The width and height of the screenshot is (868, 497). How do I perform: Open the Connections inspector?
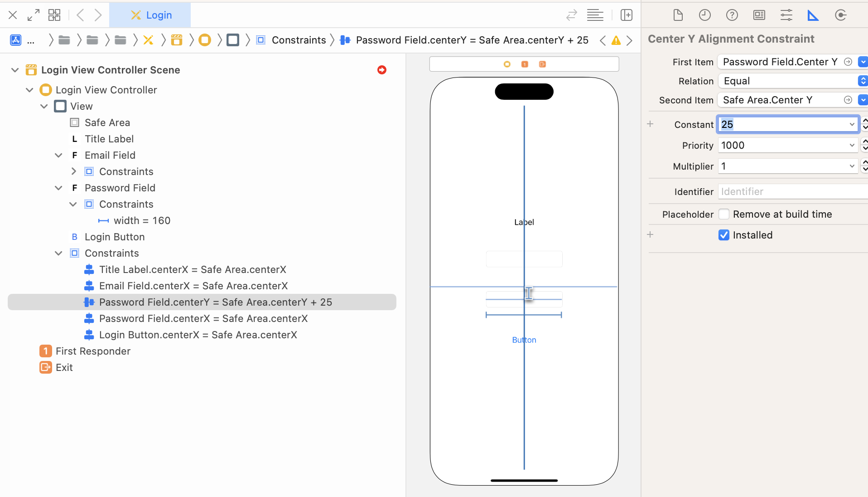click(840, 15)
